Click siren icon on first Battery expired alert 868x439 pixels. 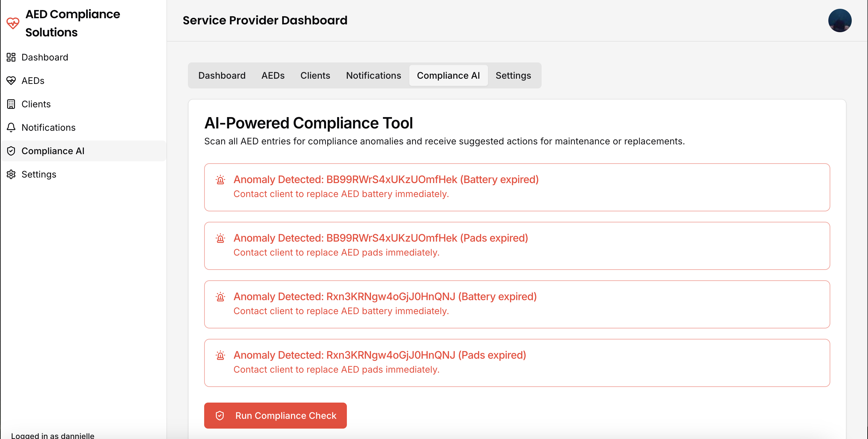tap(220, 180)
